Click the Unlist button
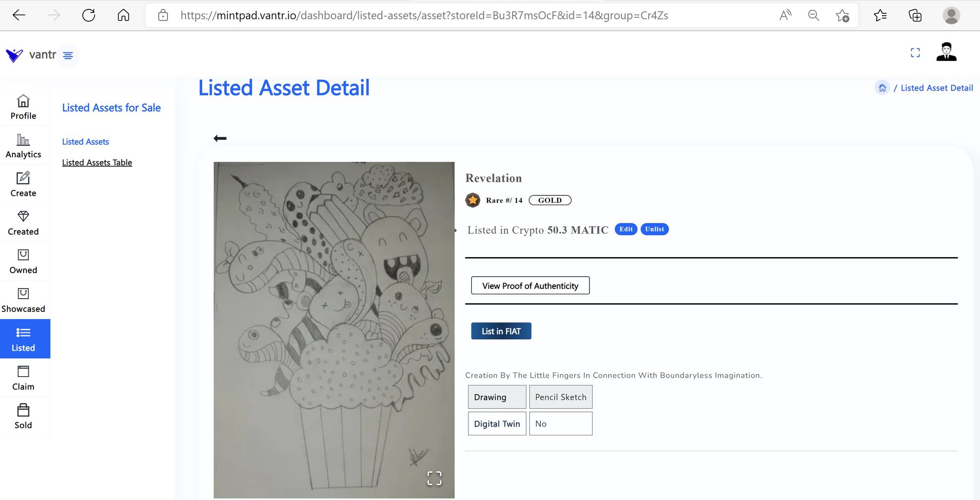This screenshot has height=500, width=980. coord(655,229)
